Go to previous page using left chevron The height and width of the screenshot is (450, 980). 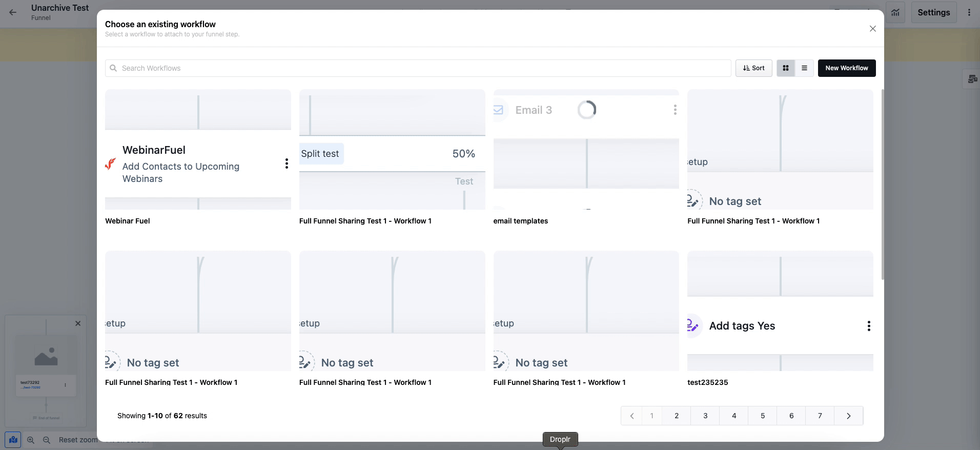631,416
